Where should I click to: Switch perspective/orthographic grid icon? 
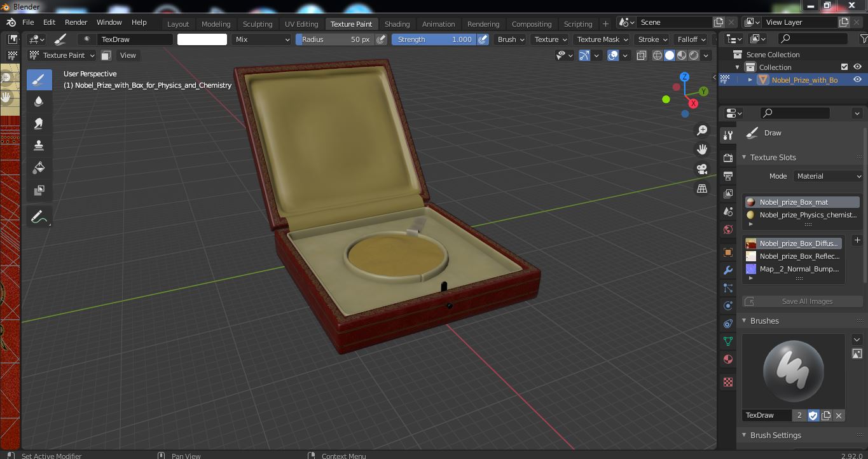click(702, 189)
